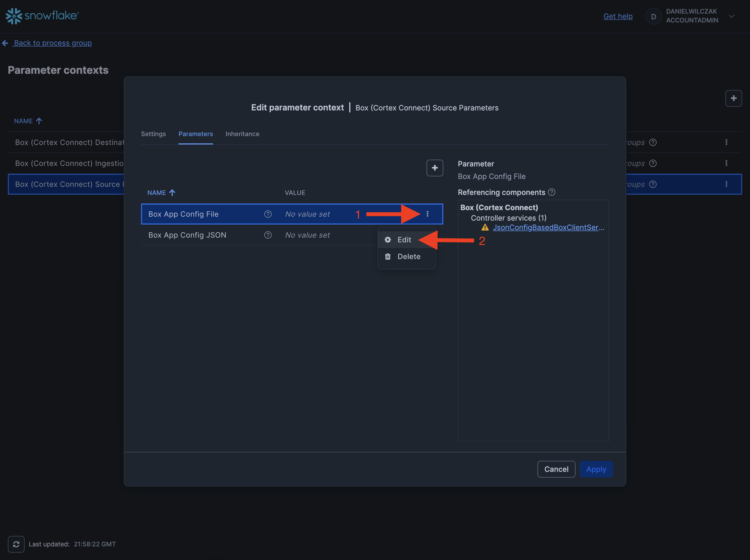Viewport: 750px width, 560px height.
Task: Add a new parameter with plus button
Action: click(434, 168)
